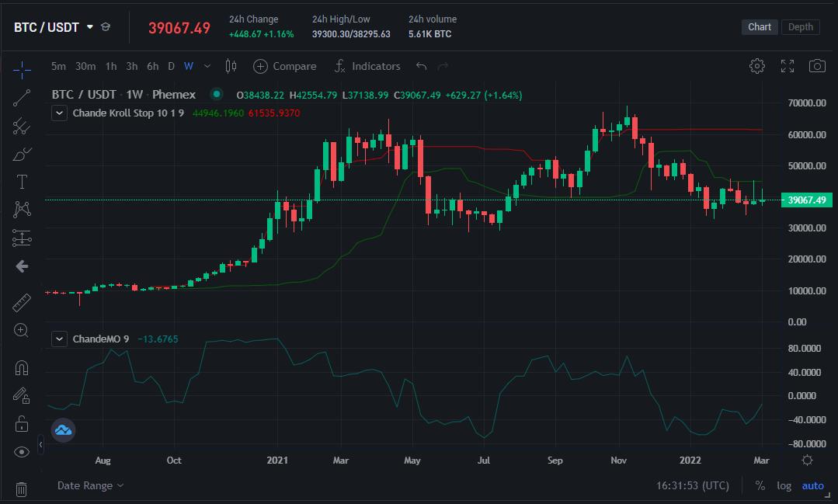The image size is (838, 504).
Task: Enter fullscreen chart mode
Action: 787,66
